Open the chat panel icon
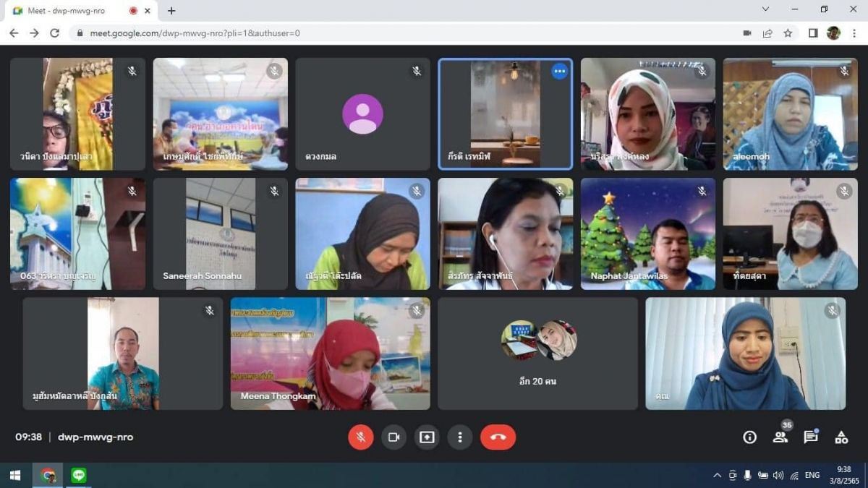The width and height of the screenshot is (868, 488). coord(810,437)
